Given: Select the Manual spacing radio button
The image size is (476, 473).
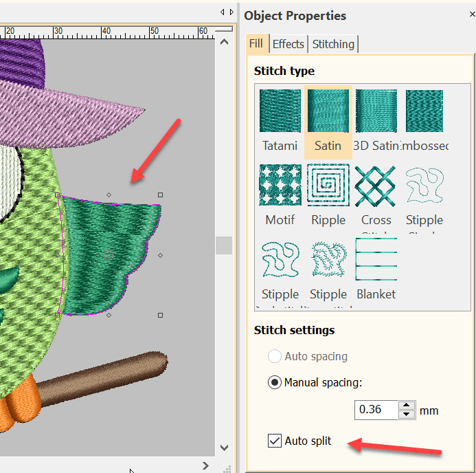Looking at the screenshot, I should (x=275, y=382).
